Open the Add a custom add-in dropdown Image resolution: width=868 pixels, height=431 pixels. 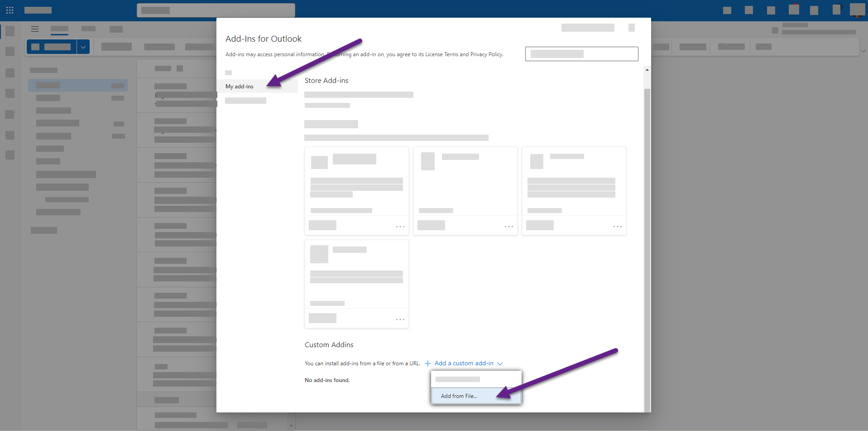[x=468, y=363]
